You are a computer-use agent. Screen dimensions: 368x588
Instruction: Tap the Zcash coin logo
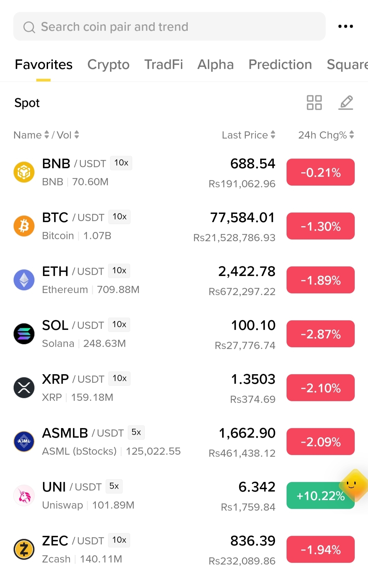[x=24, y=549]
